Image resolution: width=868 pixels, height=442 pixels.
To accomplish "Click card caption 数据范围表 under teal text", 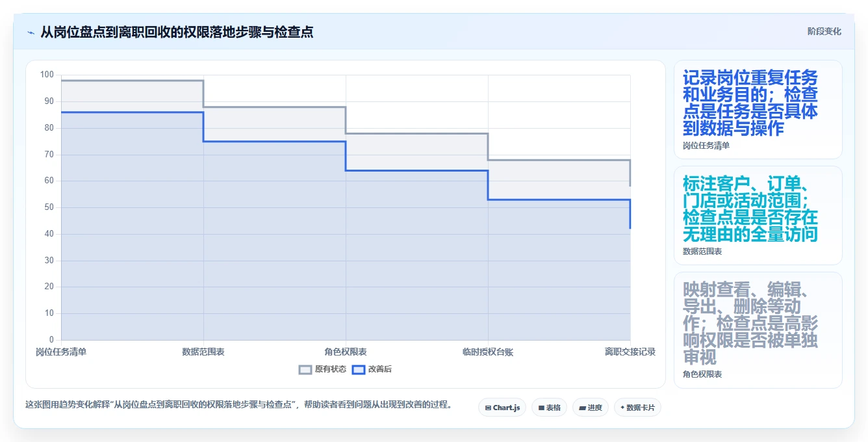I will click(x=702, y=251).
